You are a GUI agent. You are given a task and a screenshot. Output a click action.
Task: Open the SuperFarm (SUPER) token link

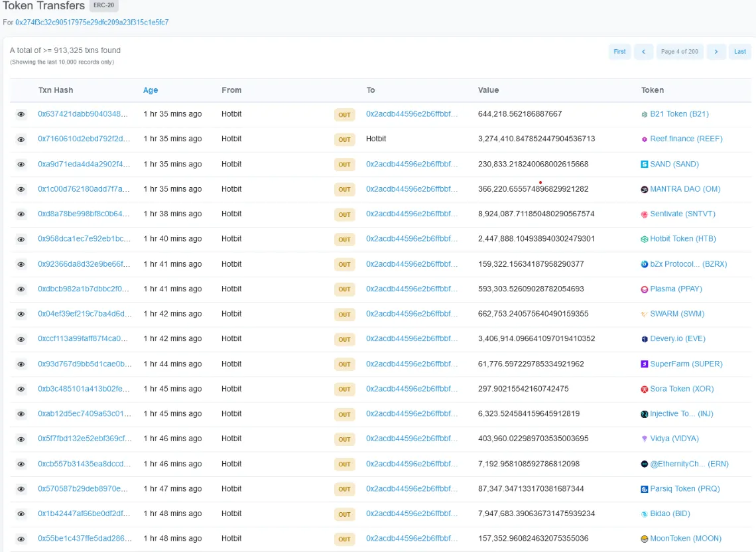point(686,364)
